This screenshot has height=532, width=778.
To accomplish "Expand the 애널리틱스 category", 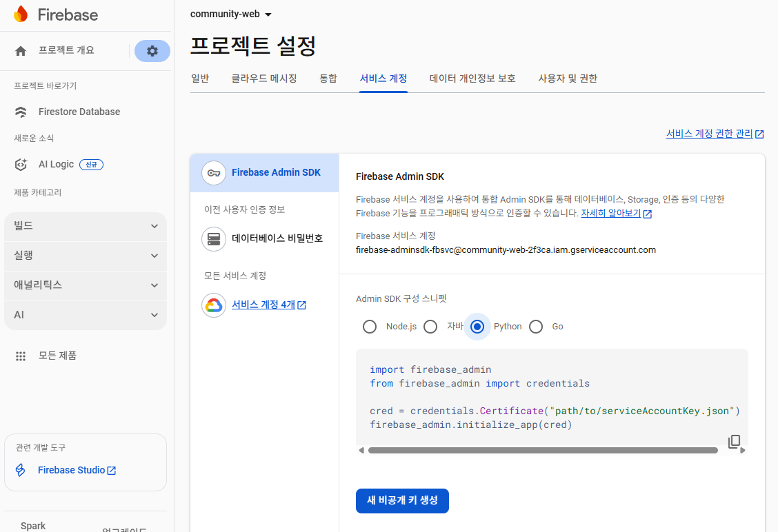I will [x=86, y=285].
